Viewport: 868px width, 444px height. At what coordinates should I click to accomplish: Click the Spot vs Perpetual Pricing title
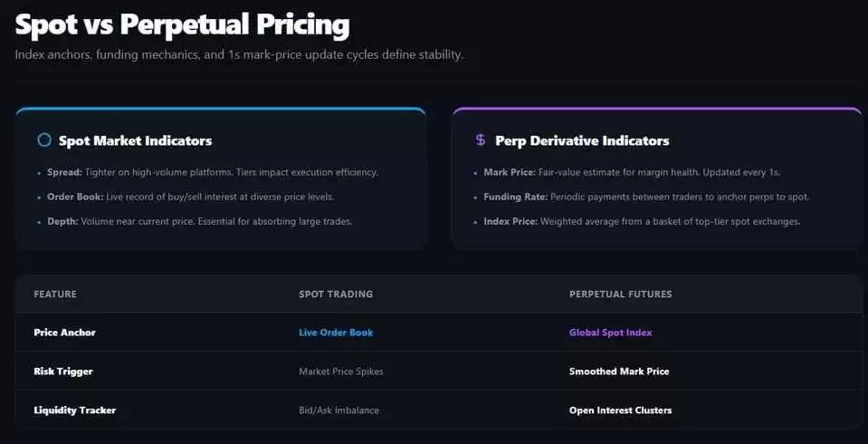click(x=182, y=26)
